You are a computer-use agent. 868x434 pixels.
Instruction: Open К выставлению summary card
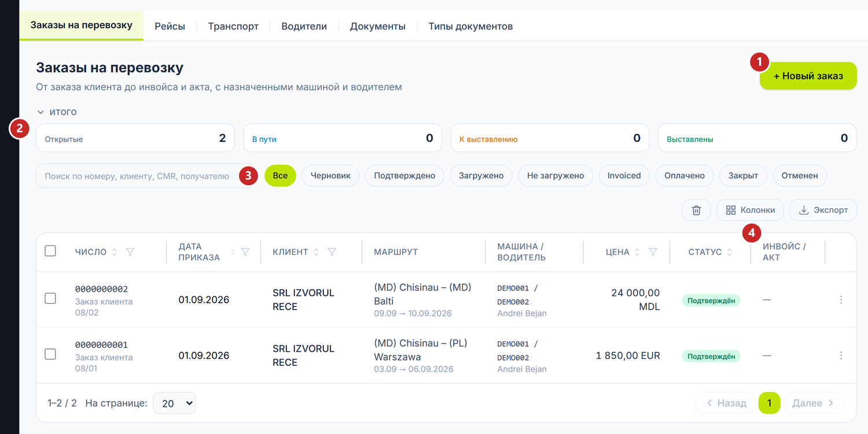550,138
